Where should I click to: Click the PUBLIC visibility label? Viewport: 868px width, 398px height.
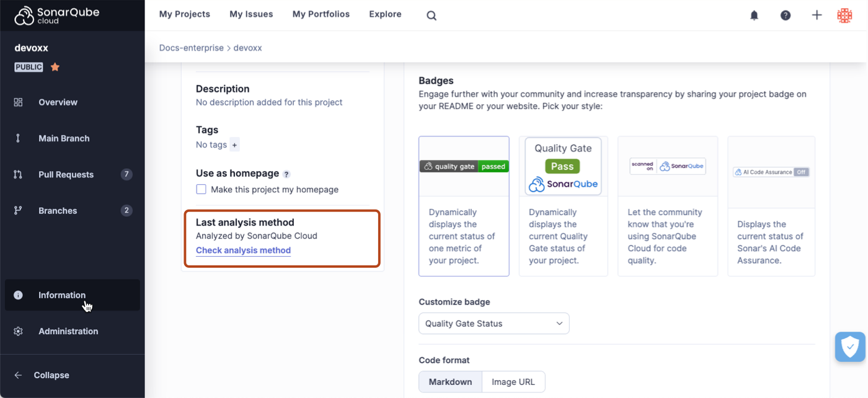point(29,67)
